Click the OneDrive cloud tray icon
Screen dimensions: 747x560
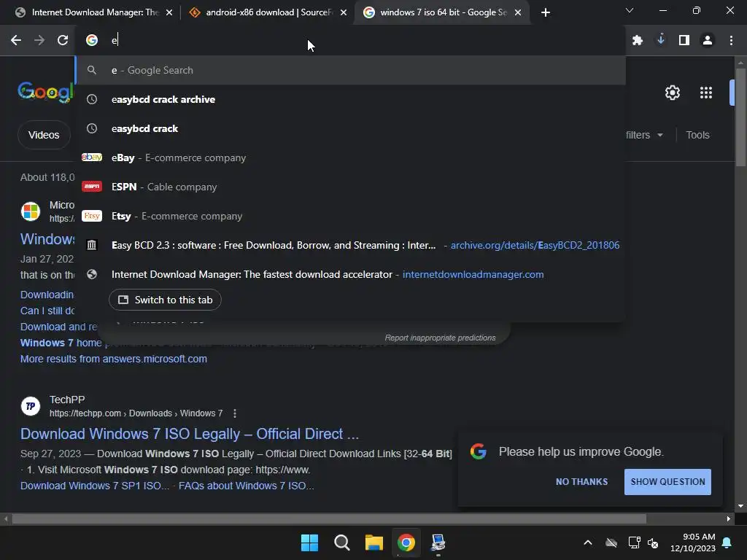611,542
